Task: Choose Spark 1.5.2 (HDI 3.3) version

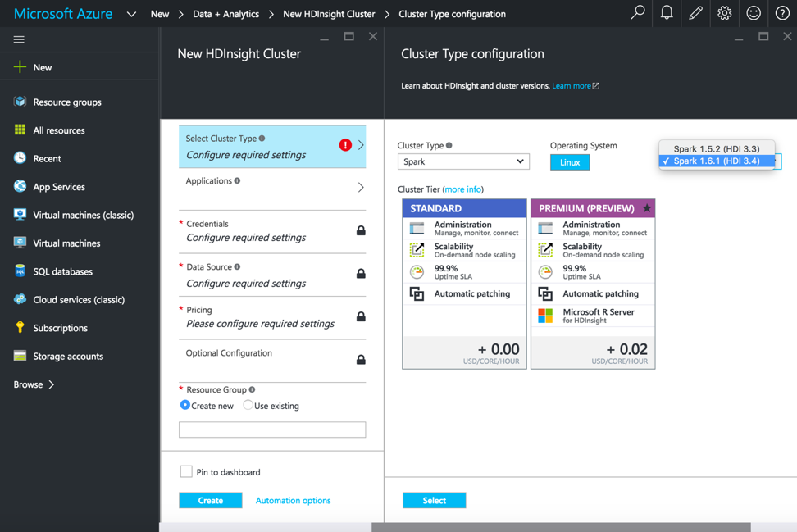Action: [x=717, y=149]
